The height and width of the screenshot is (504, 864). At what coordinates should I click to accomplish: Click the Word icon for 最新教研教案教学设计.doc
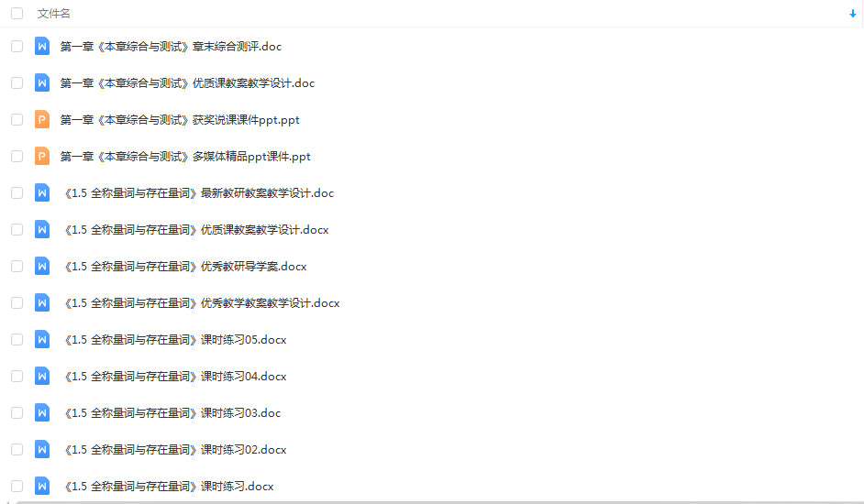point(42,192)
